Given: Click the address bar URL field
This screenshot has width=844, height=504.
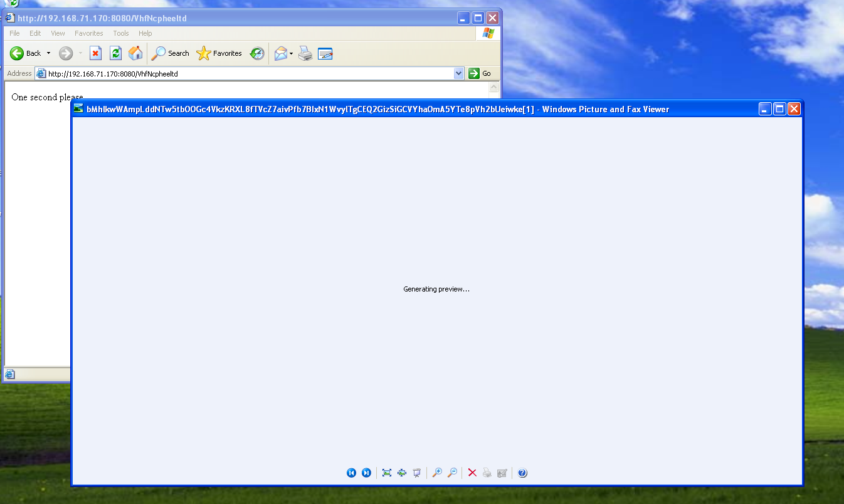Looking at the screenshot, I should click(250, 73).
